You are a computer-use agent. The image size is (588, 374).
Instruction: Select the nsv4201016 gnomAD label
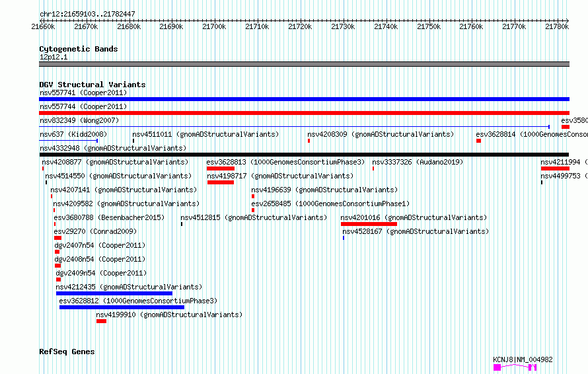pos(414,217)
